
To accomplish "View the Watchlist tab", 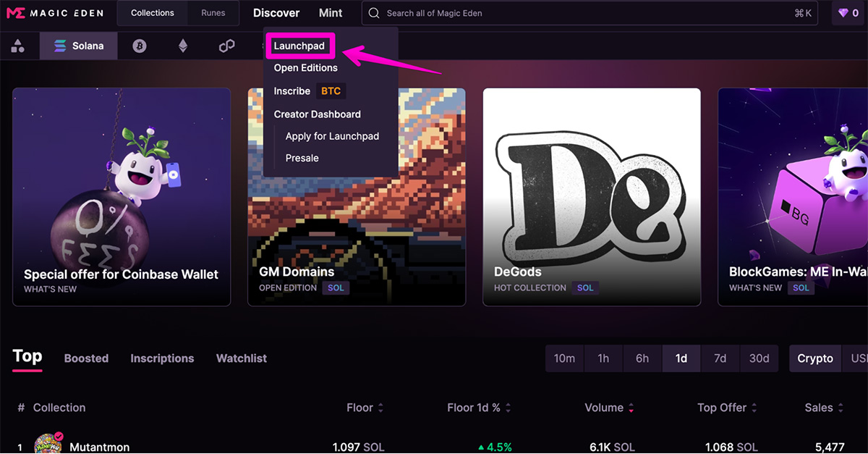I will pos(242,358).
